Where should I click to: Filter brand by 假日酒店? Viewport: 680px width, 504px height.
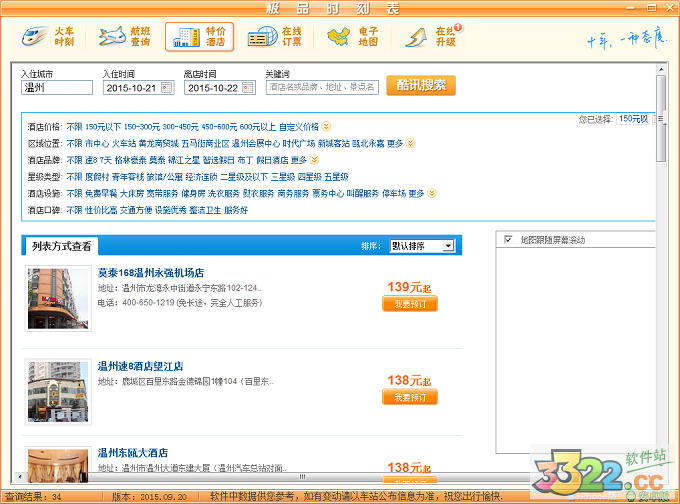(272, 160)
